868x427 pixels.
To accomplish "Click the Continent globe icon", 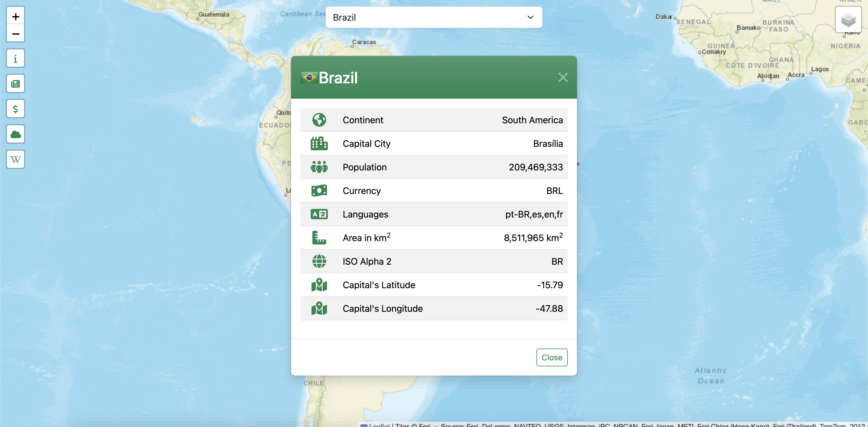I will point(319,120).
